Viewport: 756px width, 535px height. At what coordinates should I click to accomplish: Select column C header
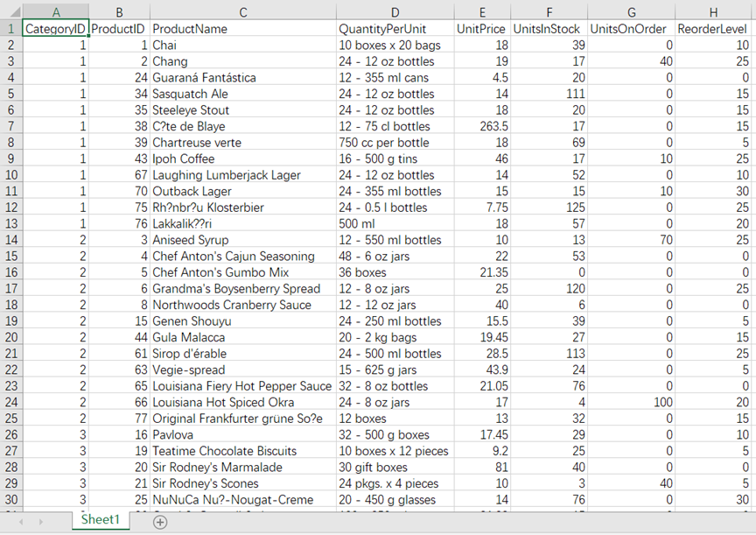click(242, 11)
